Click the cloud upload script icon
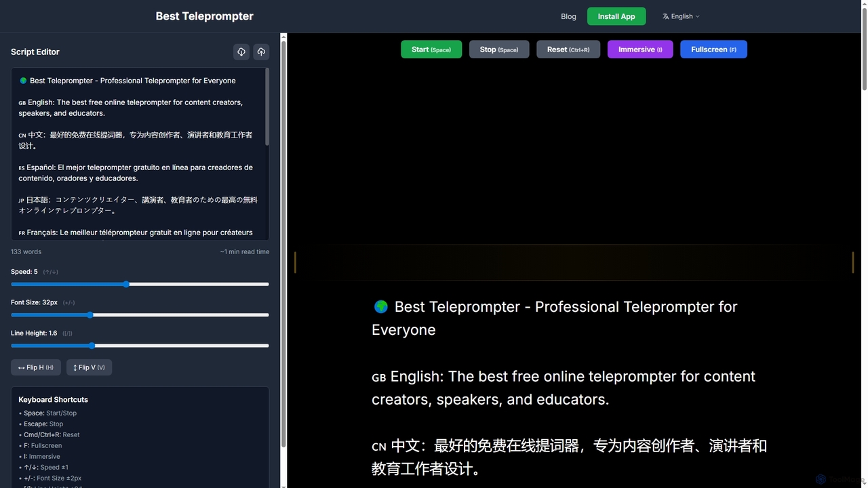868x488 pixels. 261,52
